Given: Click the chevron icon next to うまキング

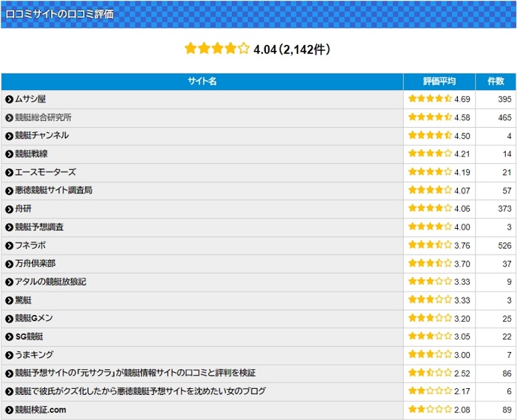Looking at the screenshot, I should pos(9,355).
